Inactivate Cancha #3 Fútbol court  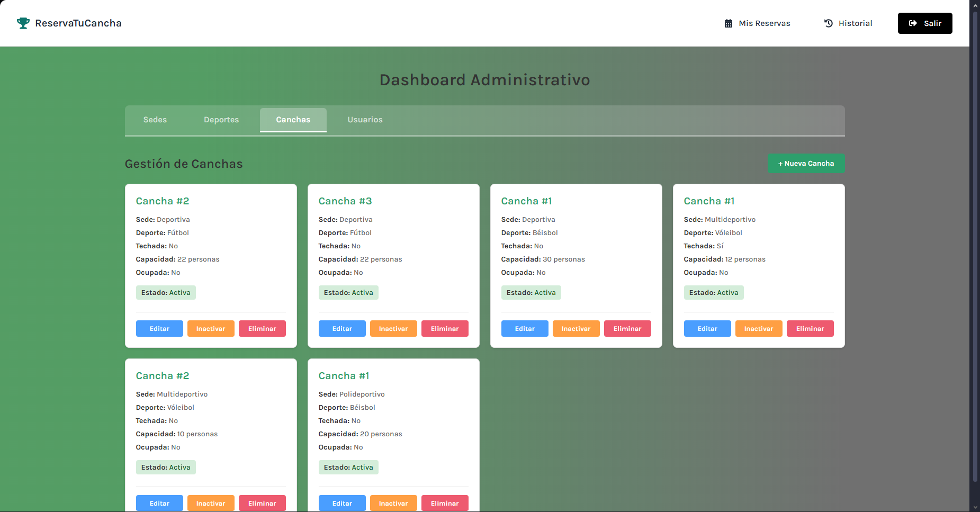tap(393, 329)
